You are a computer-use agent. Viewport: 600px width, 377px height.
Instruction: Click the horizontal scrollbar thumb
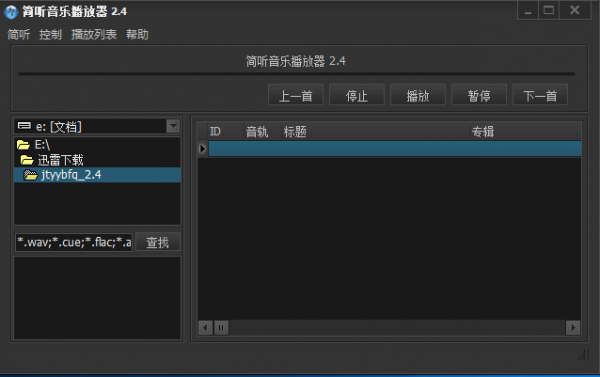pyautogui.click(x=221, y=328)
